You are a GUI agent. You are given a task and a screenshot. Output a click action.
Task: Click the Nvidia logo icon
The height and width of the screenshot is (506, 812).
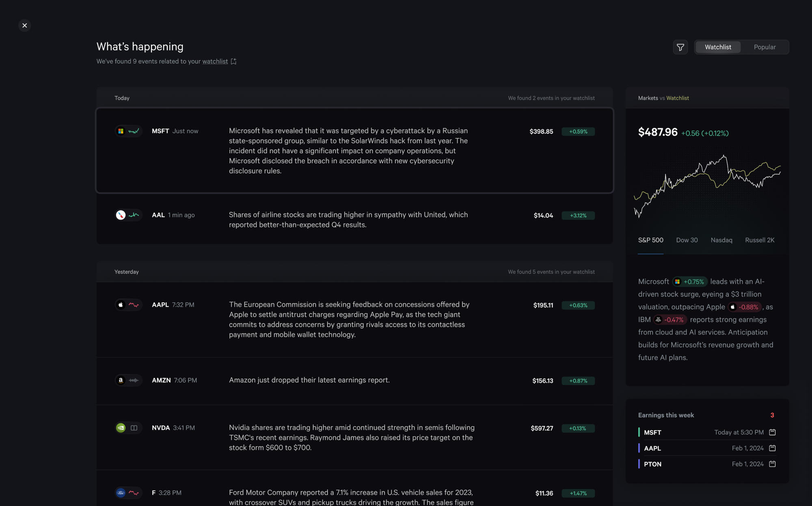[121, 428]
